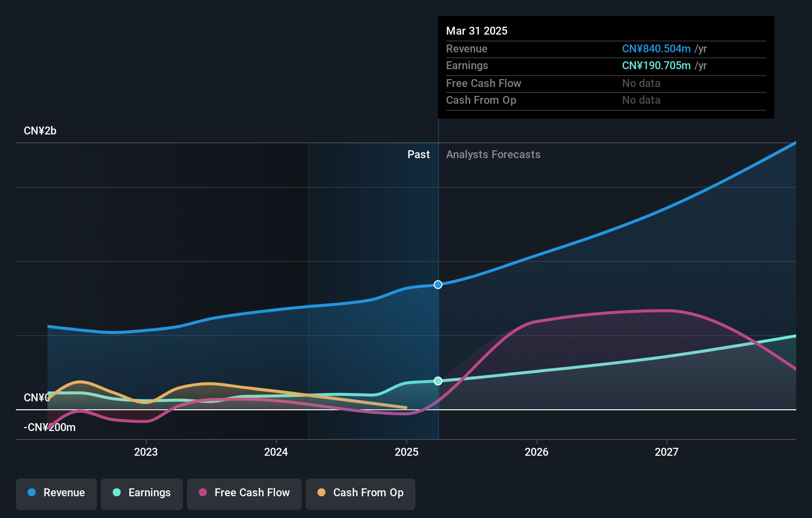
Task: Click the Past section label
Action: (x=418, y=155)
